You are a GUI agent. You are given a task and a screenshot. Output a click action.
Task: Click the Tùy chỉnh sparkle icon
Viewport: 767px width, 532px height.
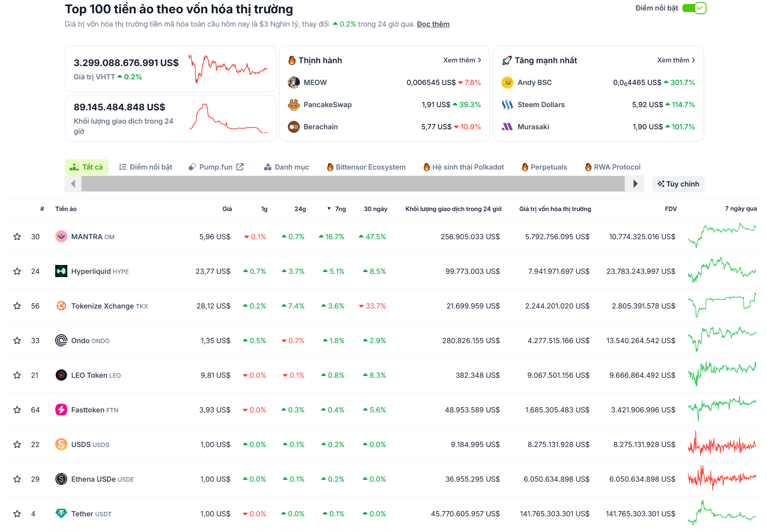661,184
